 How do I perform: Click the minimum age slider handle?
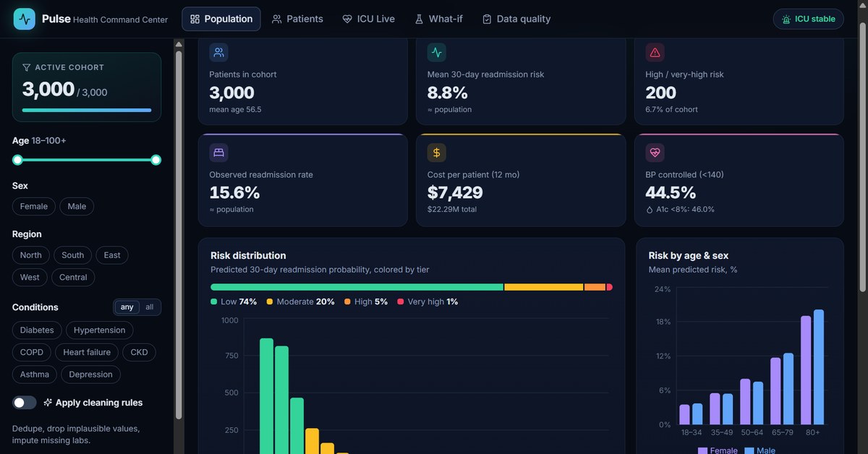coord(17,160)
